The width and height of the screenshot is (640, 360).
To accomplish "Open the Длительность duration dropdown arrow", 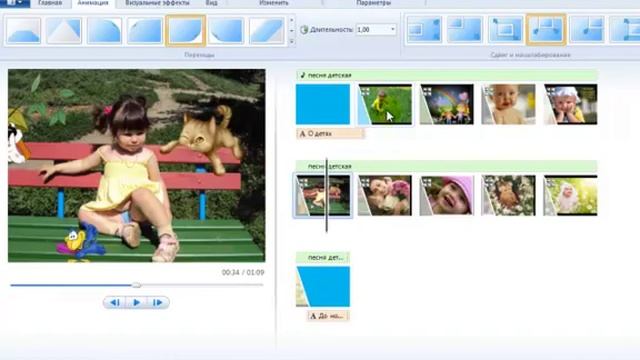I will pos(393,30).
